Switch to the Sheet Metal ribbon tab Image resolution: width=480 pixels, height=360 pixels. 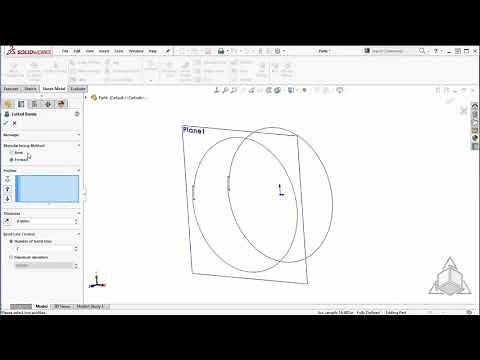tap(54, 89)
